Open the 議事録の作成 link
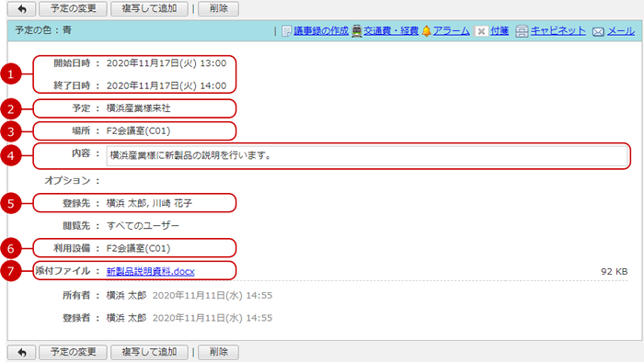Screen dimensions: 644x362 [x=321, y=30]
